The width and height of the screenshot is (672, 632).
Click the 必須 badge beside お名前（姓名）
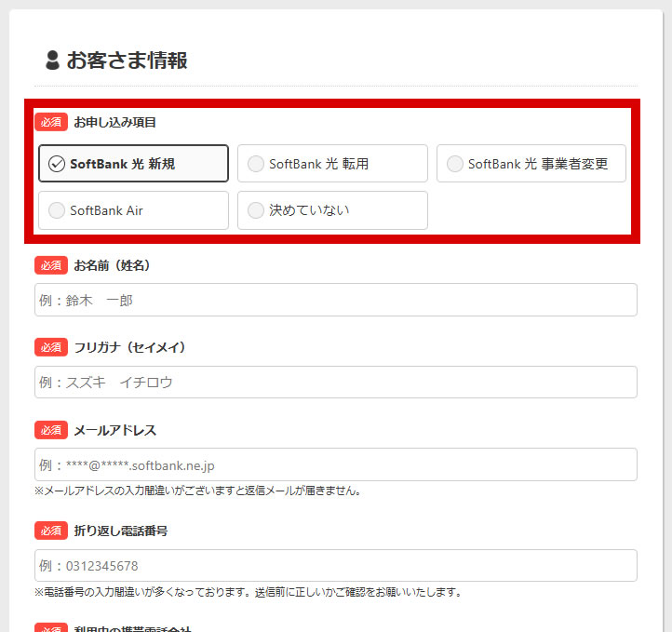(51, 265)
